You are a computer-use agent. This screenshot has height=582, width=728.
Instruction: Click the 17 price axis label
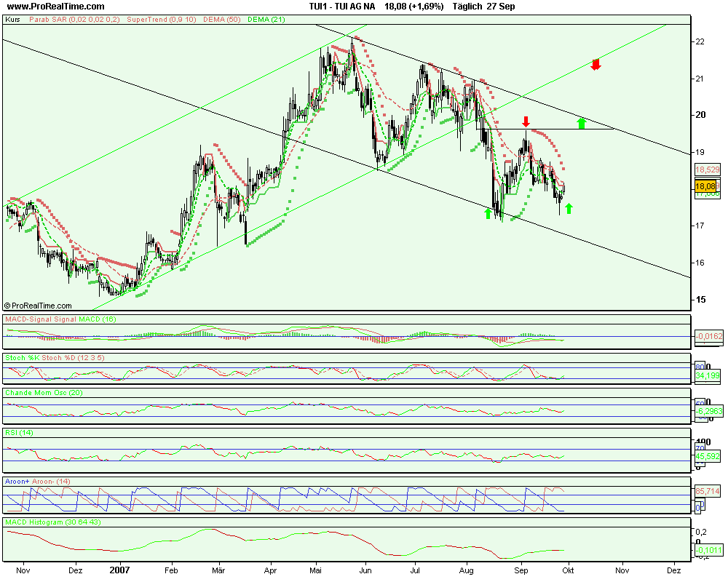[x=700, y=226]
